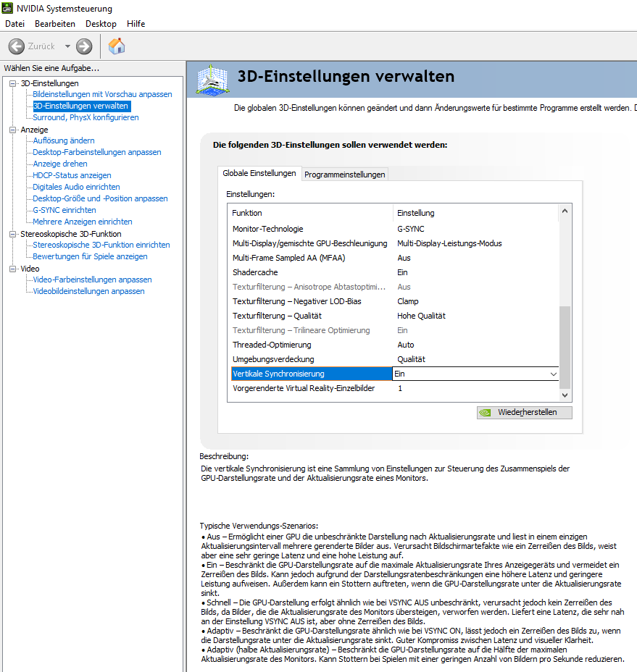Open the Hilfe menu
Screen dimensions: 637x672
(x=136, y=24)
